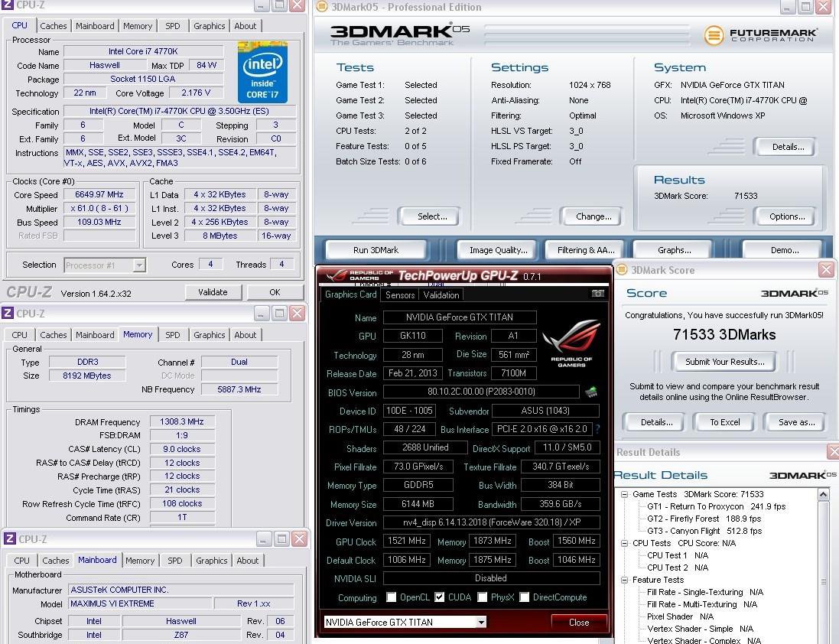Click the 3DMark05 orange title bar icon
The image size is (839, 644).
[x=321, y=7]
